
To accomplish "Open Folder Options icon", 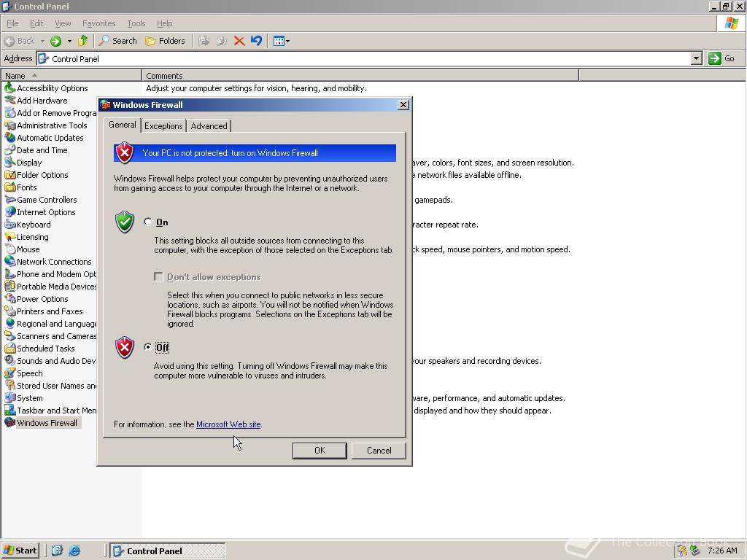I will point(10,175).
